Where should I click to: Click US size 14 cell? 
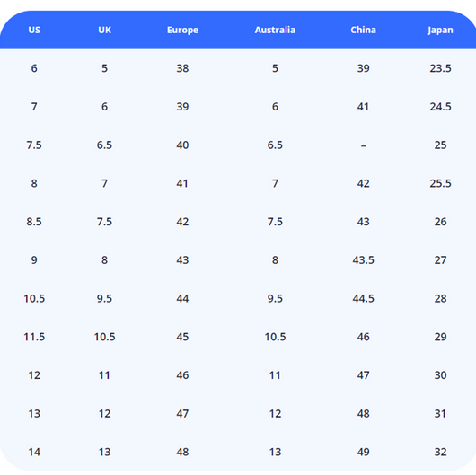click(x=34, y=453)
